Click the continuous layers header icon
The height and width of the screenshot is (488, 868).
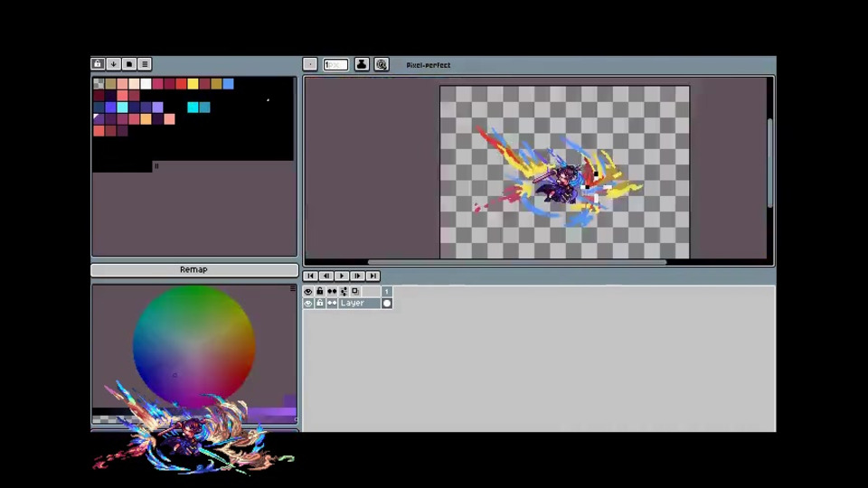pos(332,291)
